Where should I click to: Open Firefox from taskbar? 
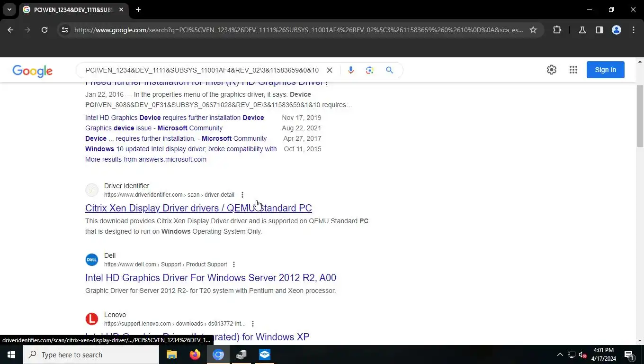click(x=195, y=355)
